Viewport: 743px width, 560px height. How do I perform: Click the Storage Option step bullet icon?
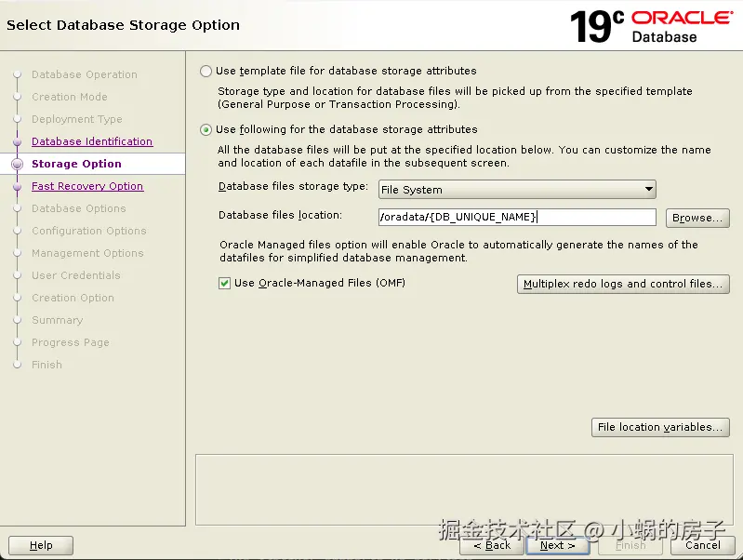[x=18, y=164]
